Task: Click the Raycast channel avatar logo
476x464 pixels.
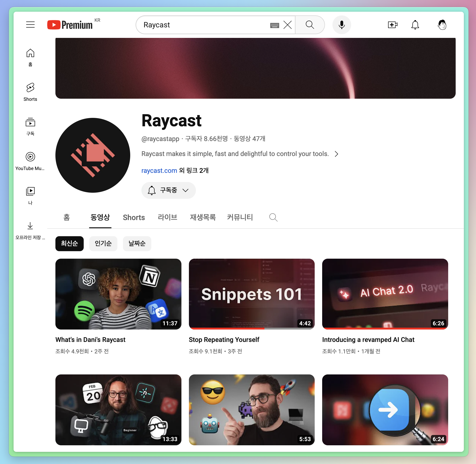Action: [x=93, y=155]
